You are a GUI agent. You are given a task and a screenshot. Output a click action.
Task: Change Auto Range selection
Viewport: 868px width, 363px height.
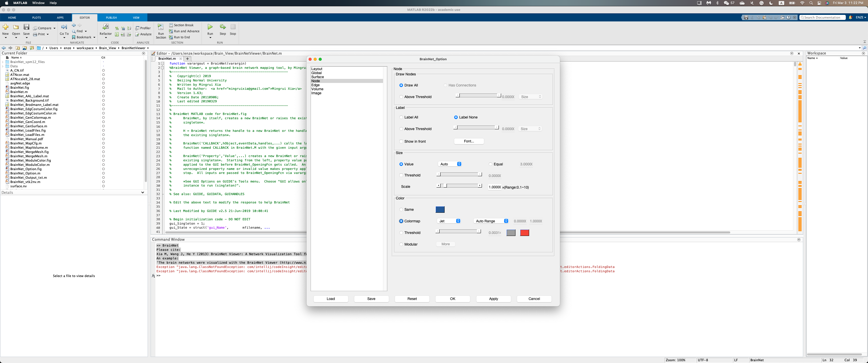coord(491,221)
